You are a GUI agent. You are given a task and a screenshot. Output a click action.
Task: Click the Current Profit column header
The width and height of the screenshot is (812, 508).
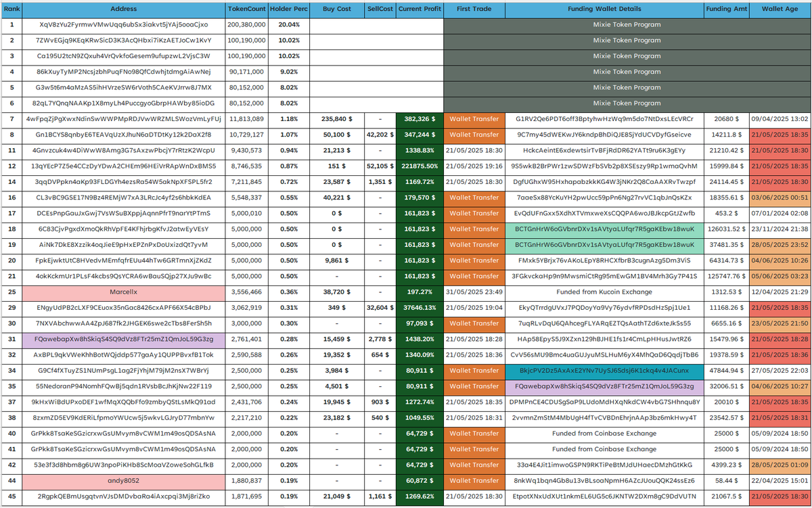click(419, 9)
